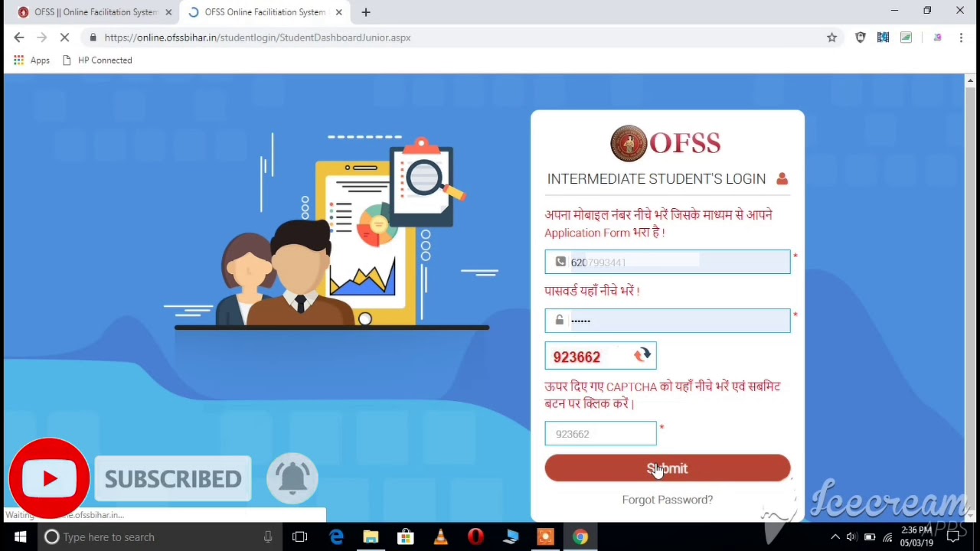Switch to Chrome in the taskbar
980x551 pixels.
tap(580, 537)
